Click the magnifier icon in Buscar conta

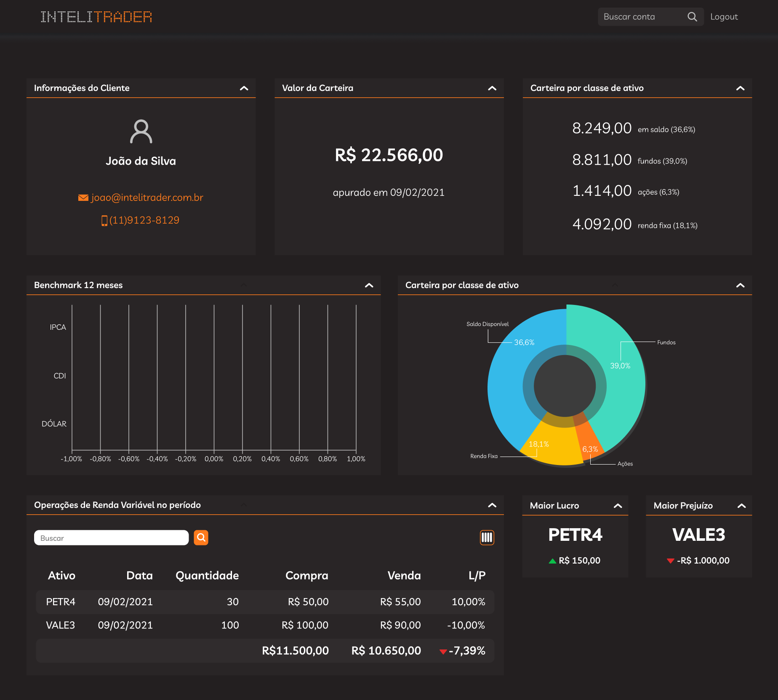[x=692, y=17]
